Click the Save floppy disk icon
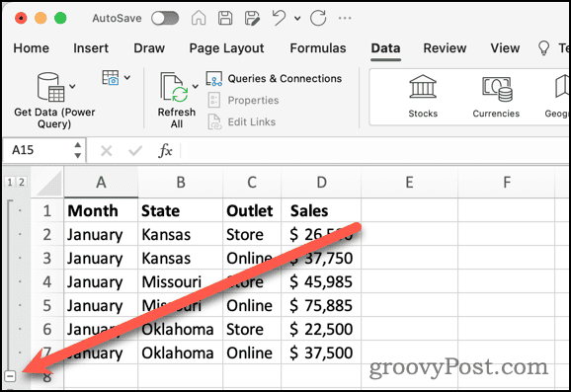The width and height of the screenshot is (571, 392). 225,18
